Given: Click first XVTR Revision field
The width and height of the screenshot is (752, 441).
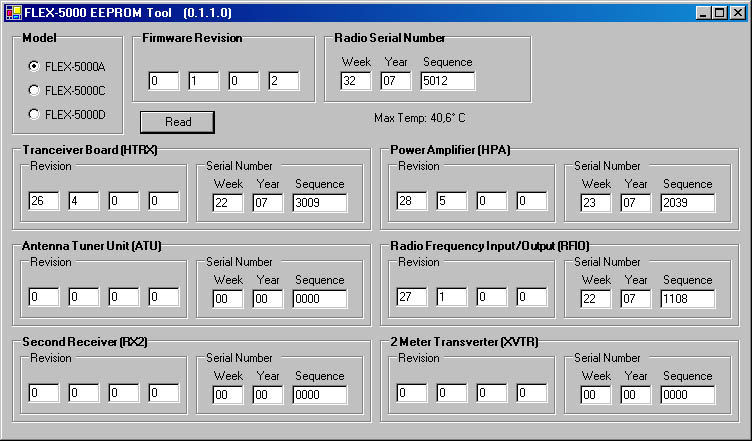Looking at the screenshot, I should pyautogui.click(x=411, y=393).
